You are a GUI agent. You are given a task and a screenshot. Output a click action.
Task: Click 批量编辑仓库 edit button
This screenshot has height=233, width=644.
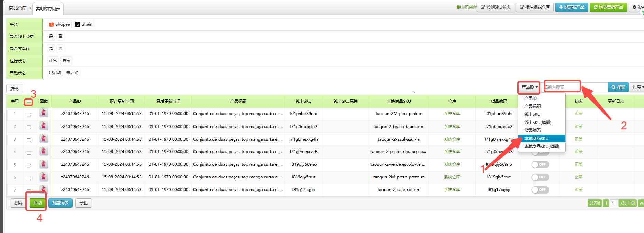click(534, 7)
